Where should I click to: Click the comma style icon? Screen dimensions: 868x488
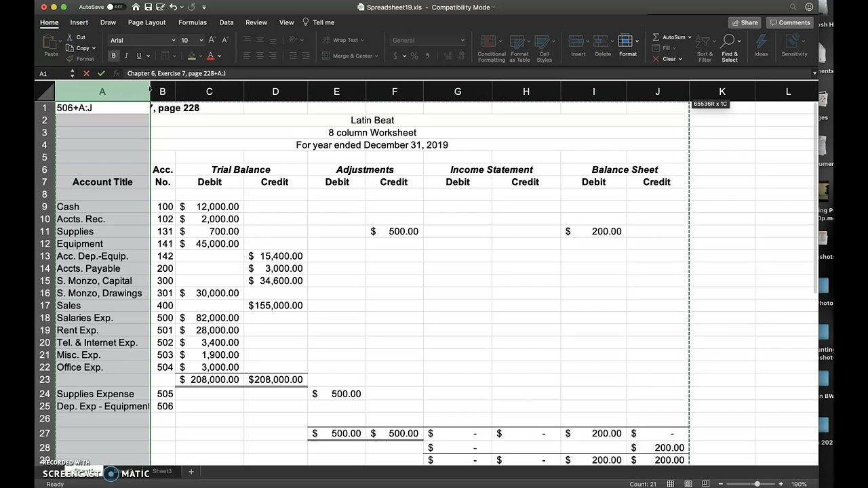point(427,56)
